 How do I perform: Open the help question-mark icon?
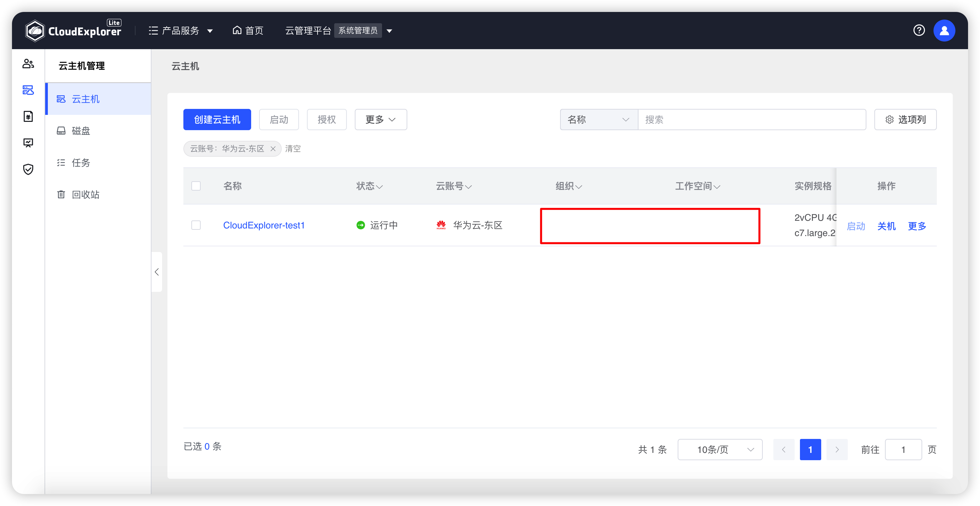coord(919,31)
